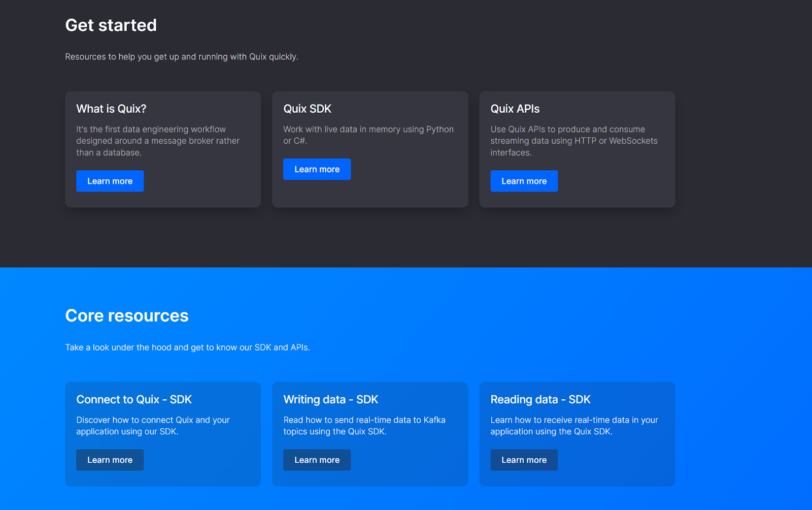The height and width of the screenshot is (510, 812).
Task: Open Learn more for Quix SDK
Action: (x=317, y=169)
